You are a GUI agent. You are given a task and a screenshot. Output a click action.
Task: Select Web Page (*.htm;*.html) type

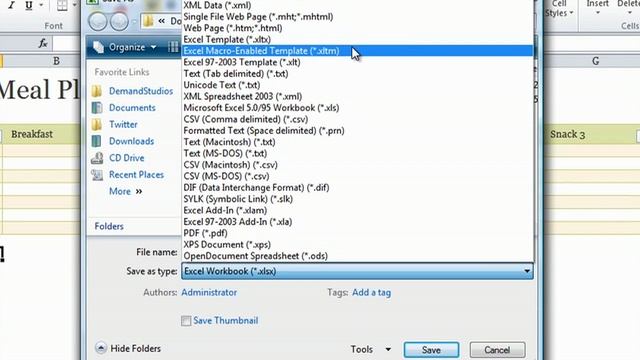(357, 28)
